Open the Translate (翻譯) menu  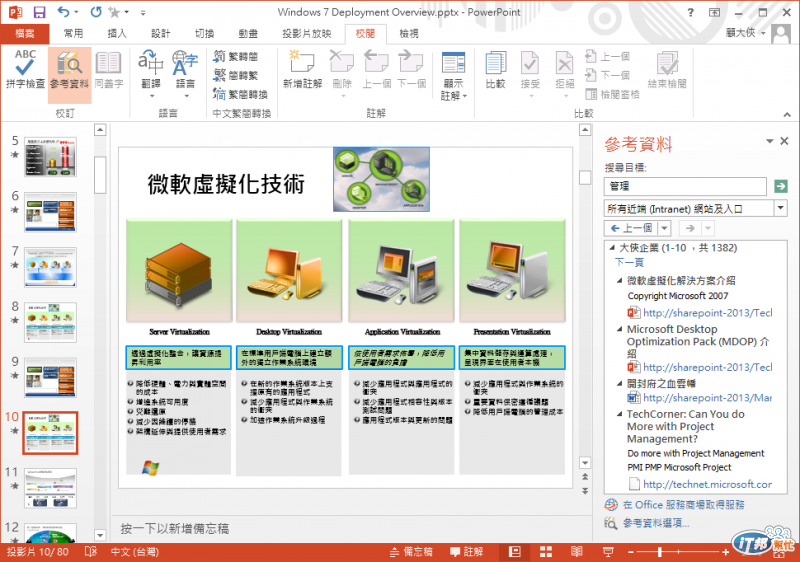151,74
